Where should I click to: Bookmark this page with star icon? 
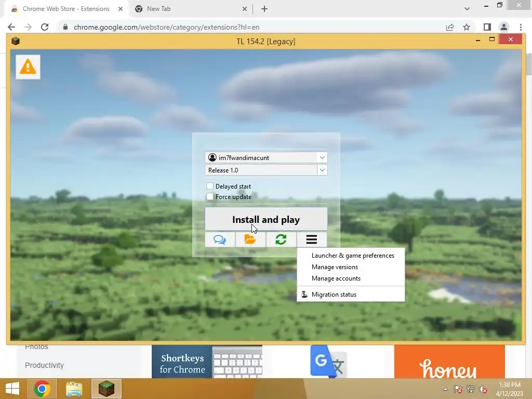click(x=467, y=27)
